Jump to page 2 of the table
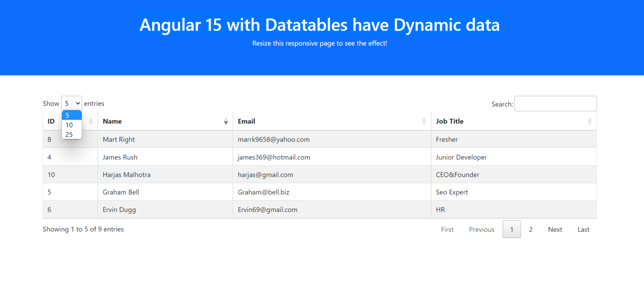The height and width of the screenshot is (301, 644). [531, 230]
